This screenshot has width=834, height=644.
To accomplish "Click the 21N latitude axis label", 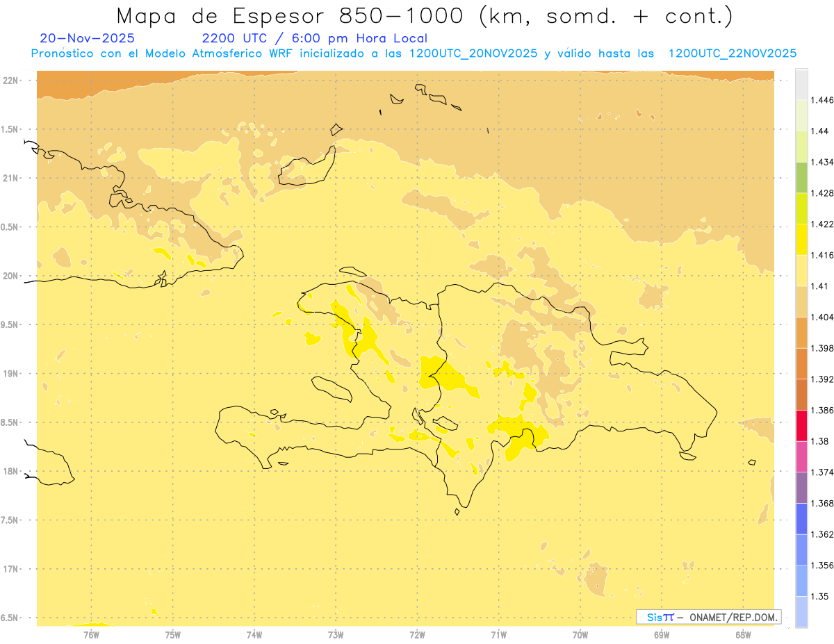I will tap(10, 178).
